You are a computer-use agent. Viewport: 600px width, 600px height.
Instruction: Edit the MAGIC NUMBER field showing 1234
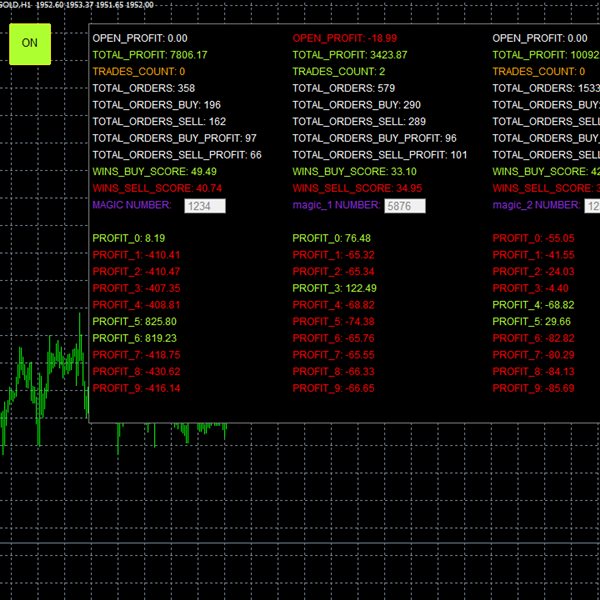[205, 206]
